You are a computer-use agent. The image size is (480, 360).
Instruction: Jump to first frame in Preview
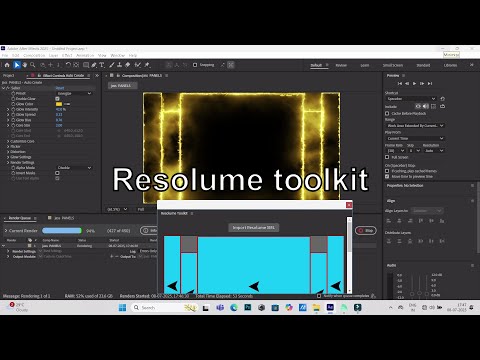pos(400,83)
